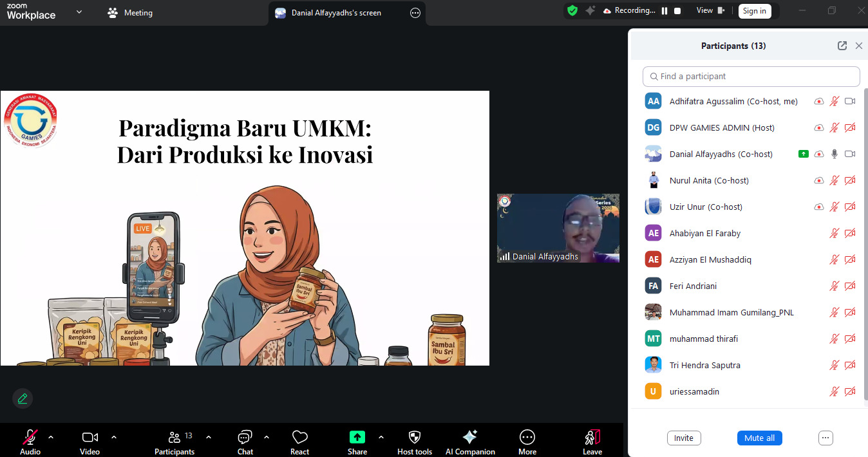Viewport: 868px width, 457px height.
Task: Open the React emoji reactions icon
Action: (x=299, y=438)
